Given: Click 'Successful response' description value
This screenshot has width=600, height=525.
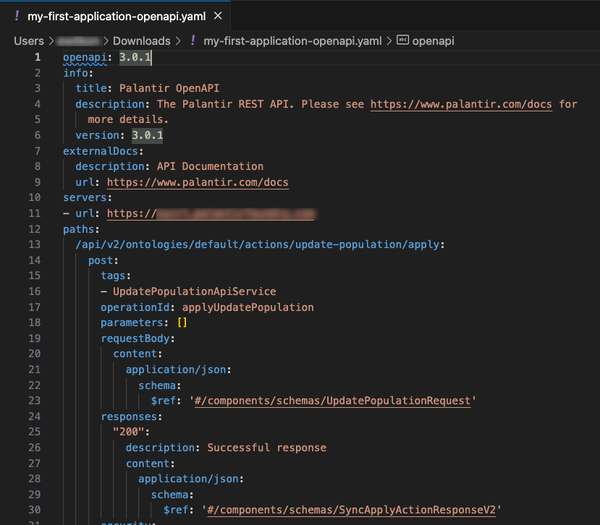Looking at the screenshot, I should click(267, 448).
